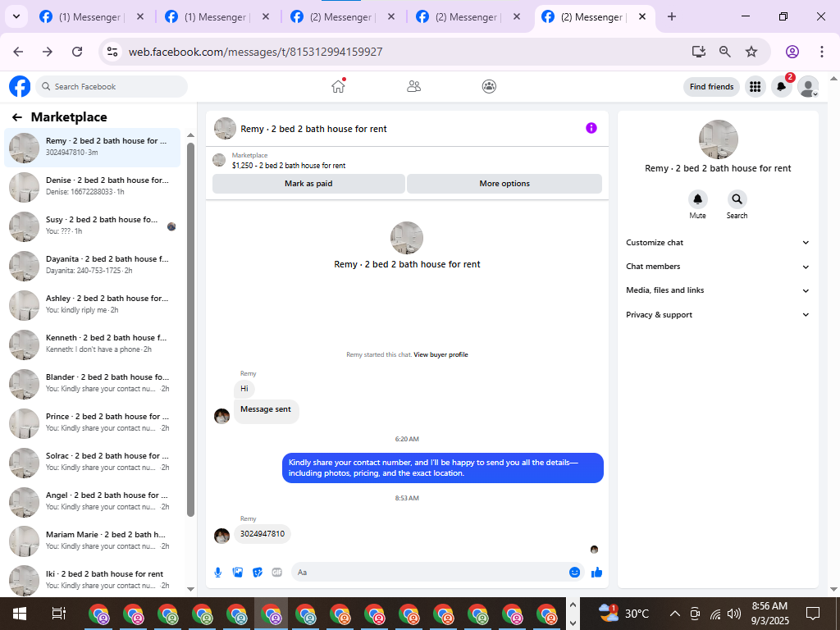840x630 pixels.
Task: Open Dayanita conversation in the list
Action: point(92,265)
